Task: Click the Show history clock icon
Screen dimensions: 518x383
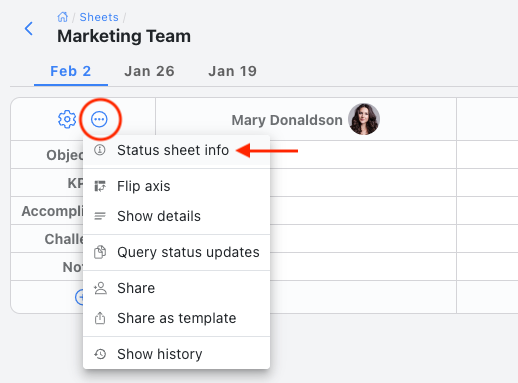Action: click(x=100, y=354)
